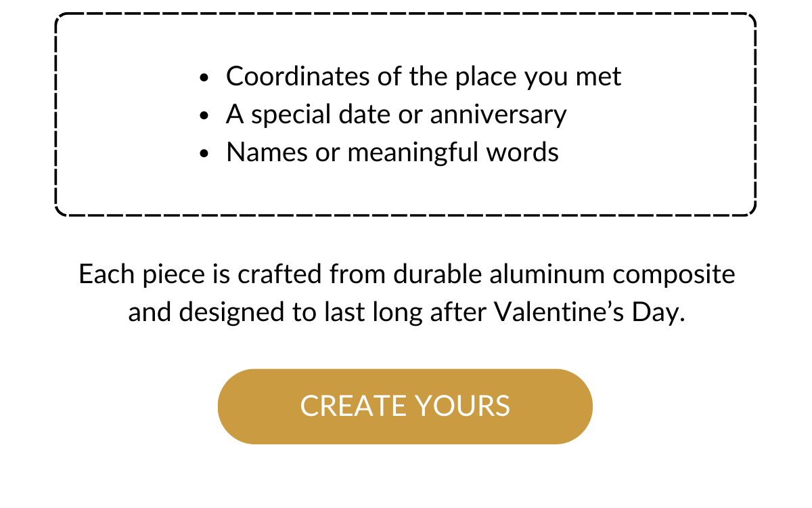Select 'Names or meaningful words' bullet entry

tap(392, 152)
